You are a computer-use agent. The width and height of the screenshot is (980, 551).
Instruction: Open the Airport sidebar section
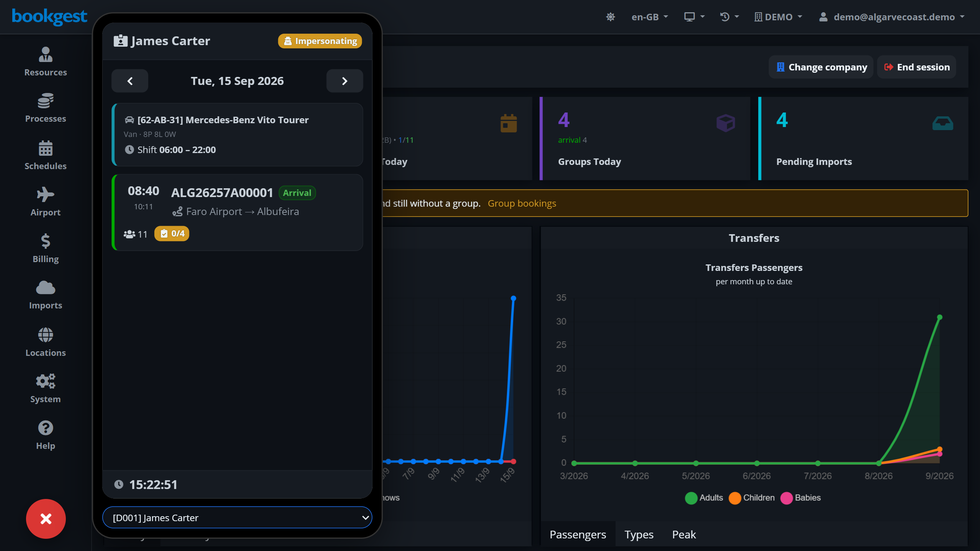coord(46,202)
